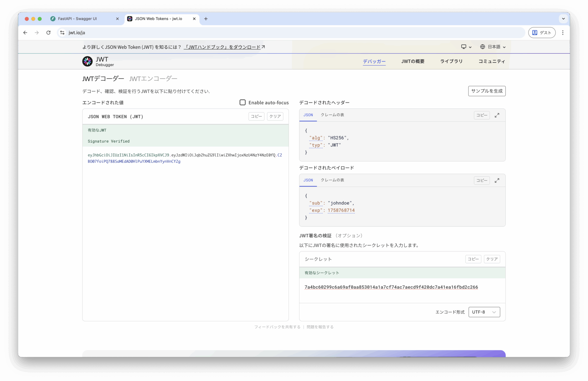Open クレームの表 tab in payload section

click(x=332, y=180)
